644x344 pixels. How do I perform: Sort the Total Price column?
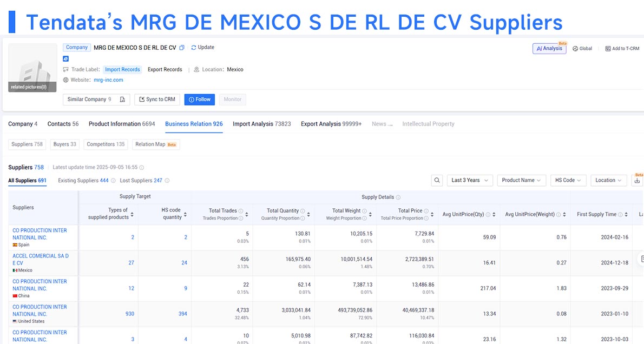[x=432, y=215]
